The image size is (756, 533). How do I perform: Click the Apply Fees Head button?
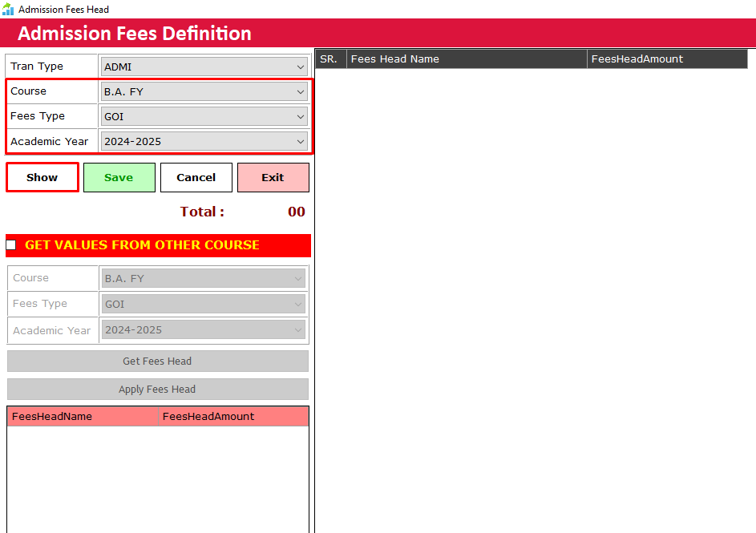(157, 389)
